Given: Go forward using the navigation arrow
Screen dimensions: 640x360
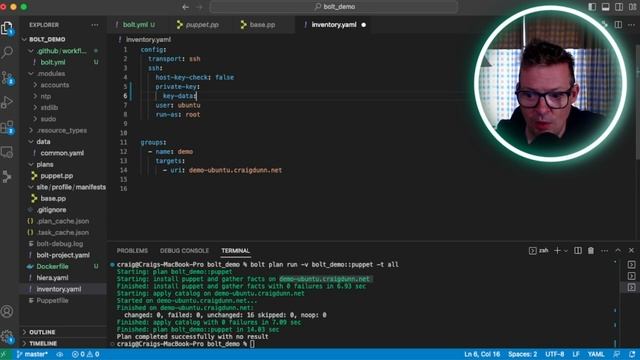Looking at the screenshot, I should tap(199, 7).
